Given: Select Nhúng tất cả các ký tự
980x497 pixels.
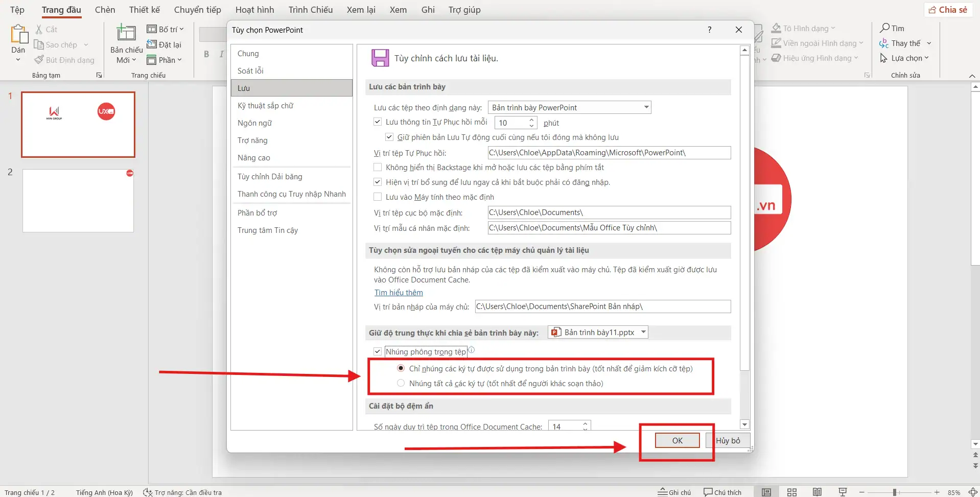Looking at the screenshot, I should 401,382.
